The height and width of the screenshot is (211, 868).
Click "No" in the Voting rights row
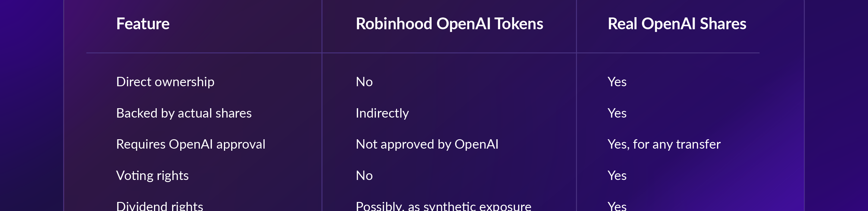tap(364, 176)
